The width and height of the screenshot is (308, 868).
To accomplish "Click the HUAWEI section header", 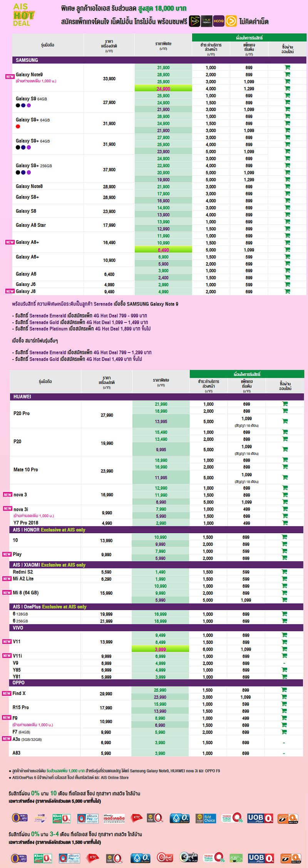I will click(157, 397).
